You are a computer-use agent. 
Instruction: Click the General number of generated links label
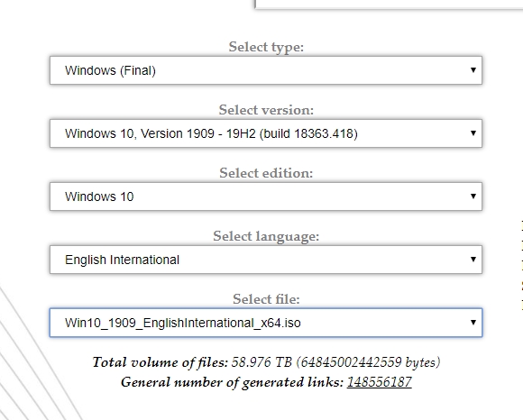tap(232, 382)
